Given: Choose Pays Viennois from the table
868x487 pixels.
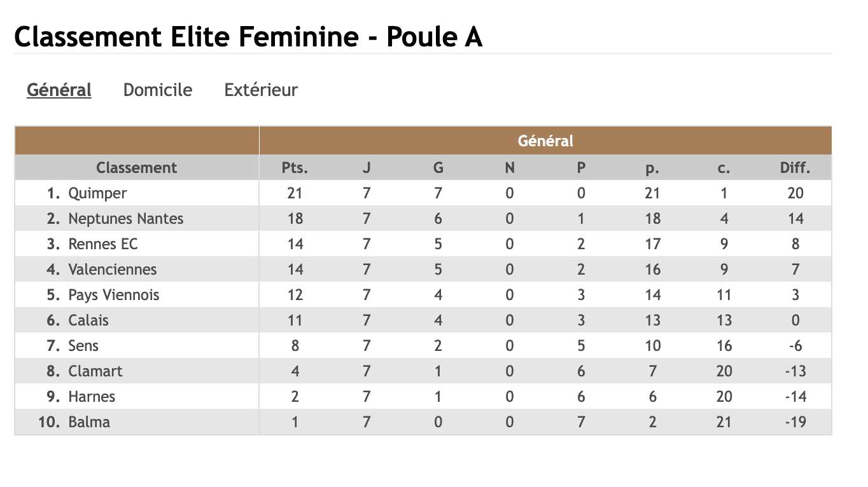Looking at the screenshot, I should click(x=113, y=295).
